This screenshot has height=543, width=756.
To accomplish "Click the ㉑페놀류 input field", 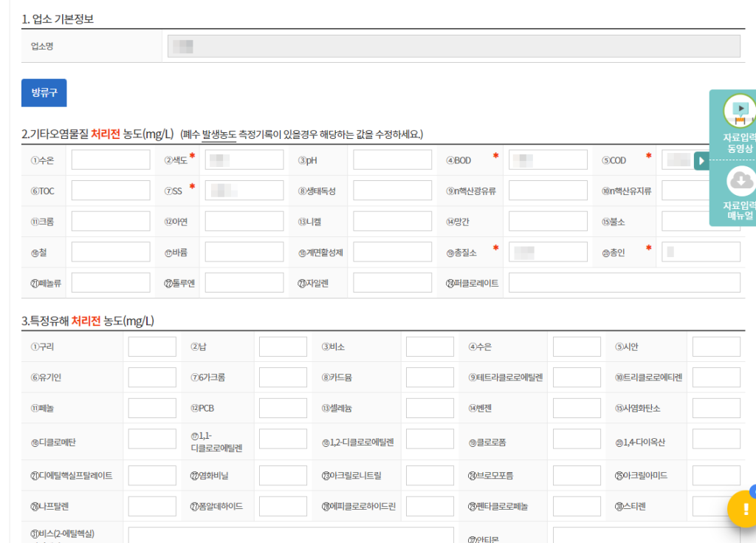I will [x=111, y=283].
